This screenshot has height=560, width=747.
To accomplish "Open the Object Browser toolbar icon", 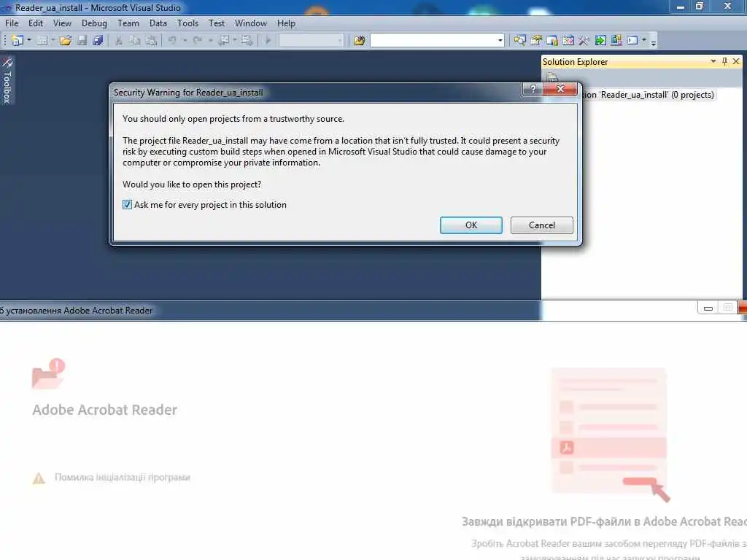I will [x=552, y=41].
